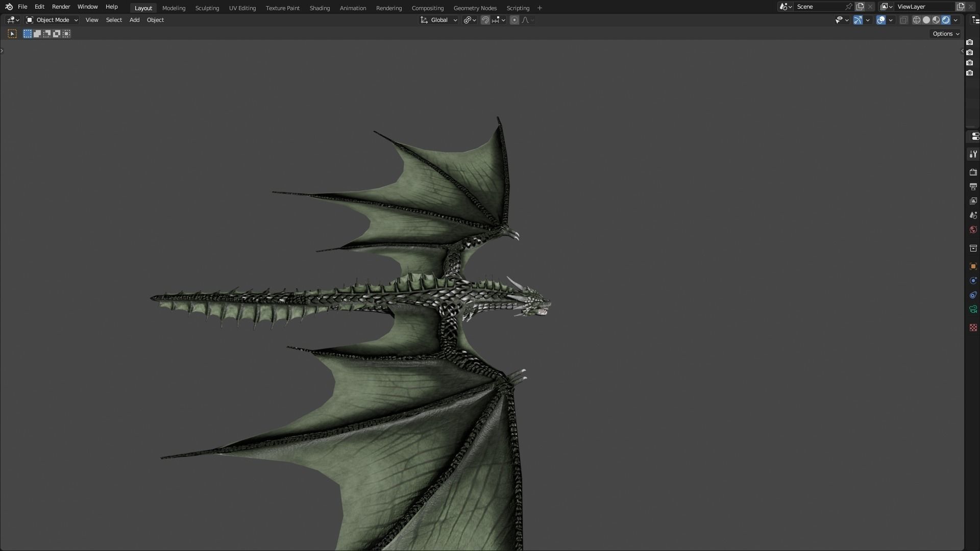Open the snapping options dropdown

pos(499,20)
